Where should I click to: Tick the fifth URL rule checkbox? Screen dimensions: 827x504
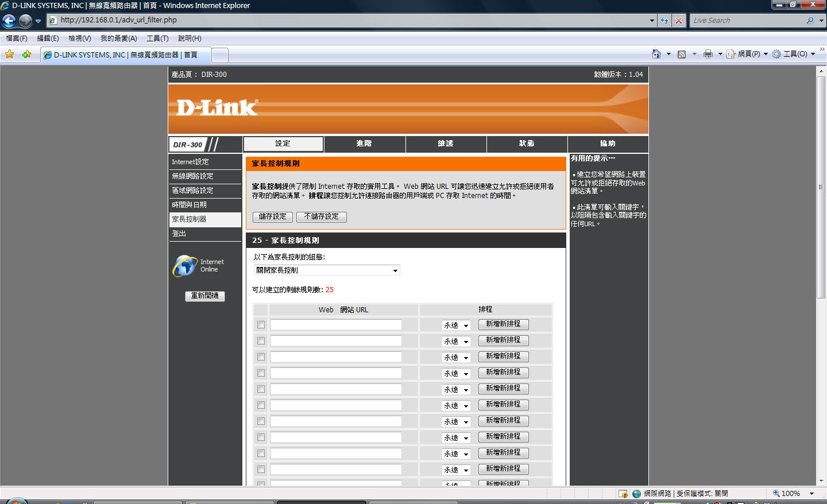261,389
